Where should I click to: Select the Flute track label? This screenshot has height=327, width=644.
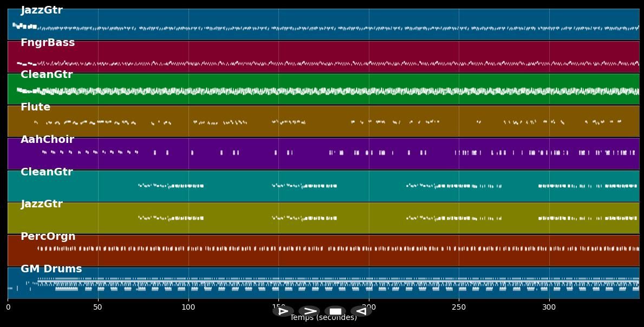pyautogui.click(x=35, y=107)
